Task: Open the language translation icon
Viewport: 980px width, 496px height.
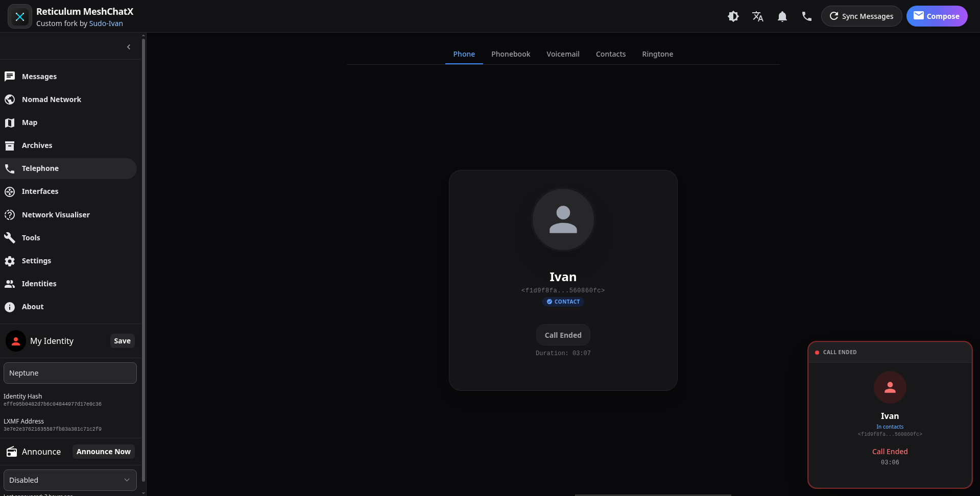Action: [758, 16]
